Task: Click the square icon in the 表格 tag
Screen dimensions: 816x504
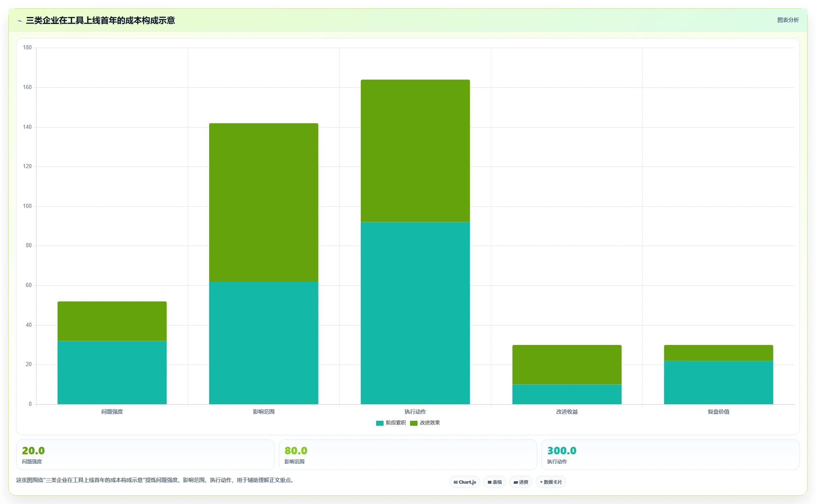Action: (490, 482)
